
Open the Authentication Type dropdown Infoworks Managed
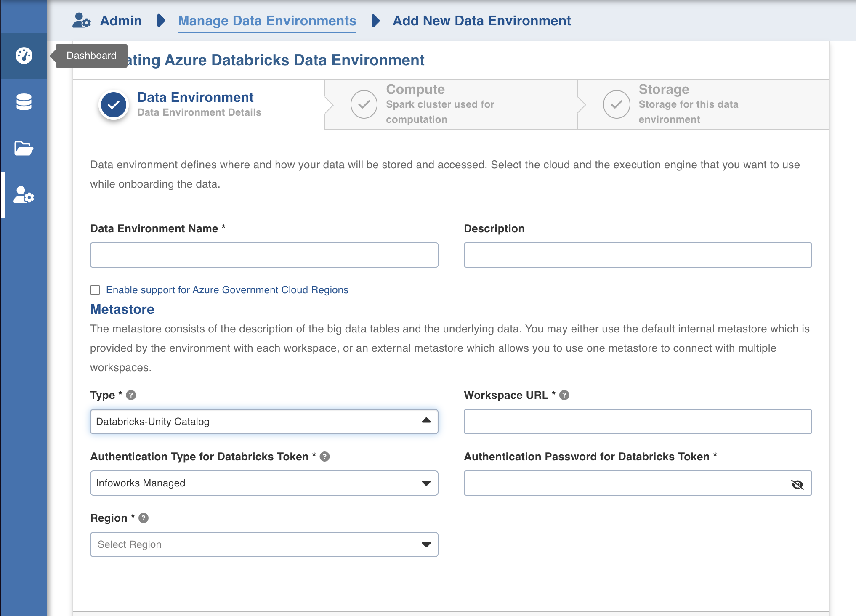click(264, 483)
